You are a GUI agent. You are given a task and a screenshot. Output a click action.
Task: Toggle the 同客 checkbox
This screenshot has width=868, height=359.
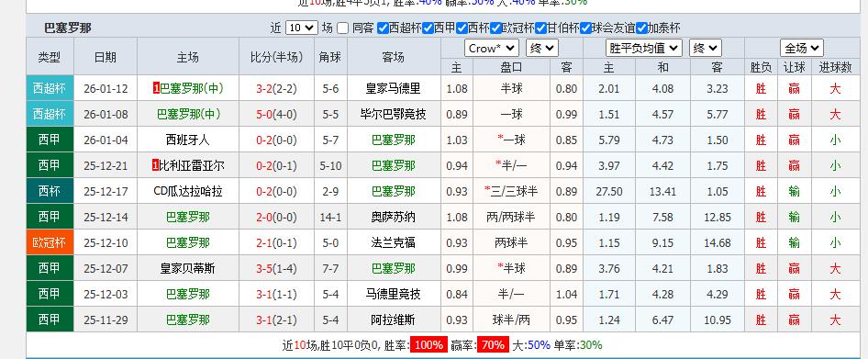point(342,28)
